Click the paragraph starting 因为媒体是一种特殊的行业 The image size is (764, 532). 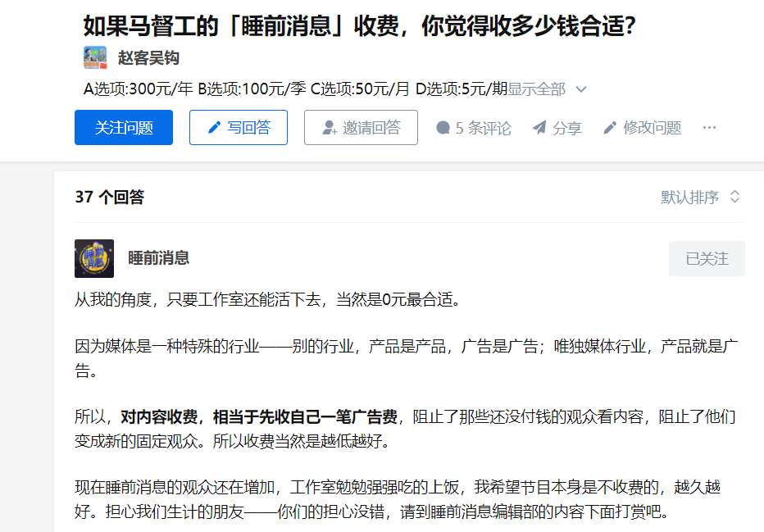point(407,358)
